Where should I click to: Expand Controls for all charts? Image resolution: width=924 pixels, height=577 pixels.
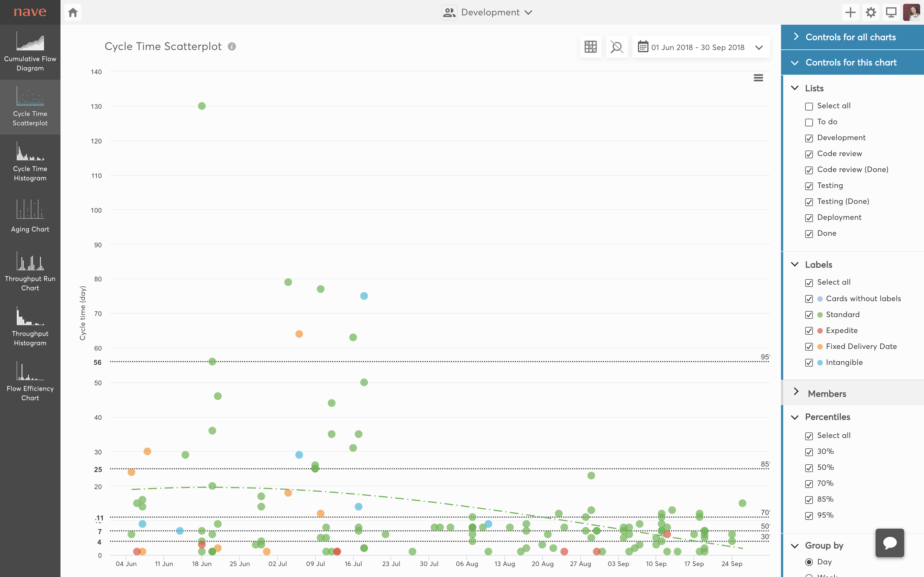click(x=850, y=37)
